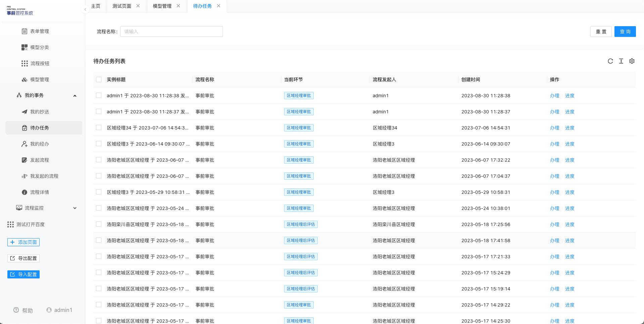Collapse the sidebar with arrow handle
Viewport: 644px width, 324px height.
(x=85, y=9)
